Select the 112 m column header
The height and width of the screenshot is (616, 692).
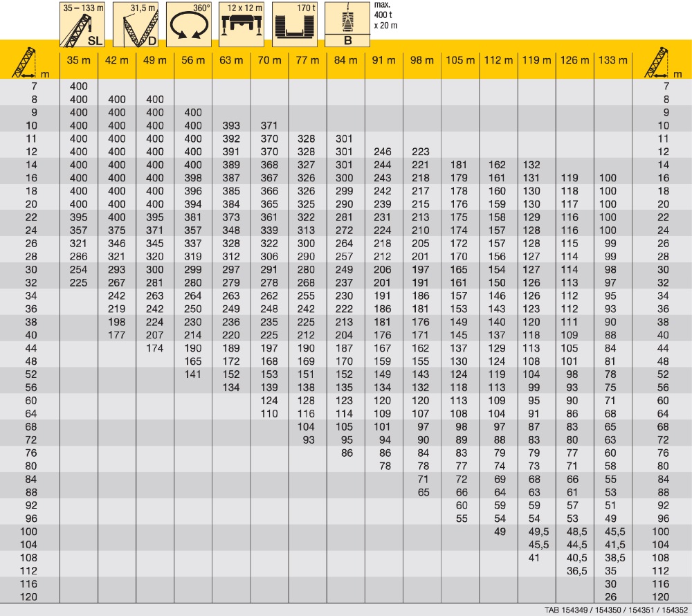point(498,60)
